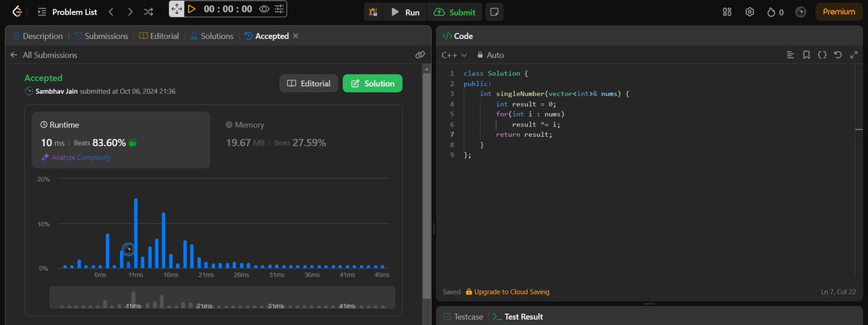Go to previous problem arrow

click(111, 12)
